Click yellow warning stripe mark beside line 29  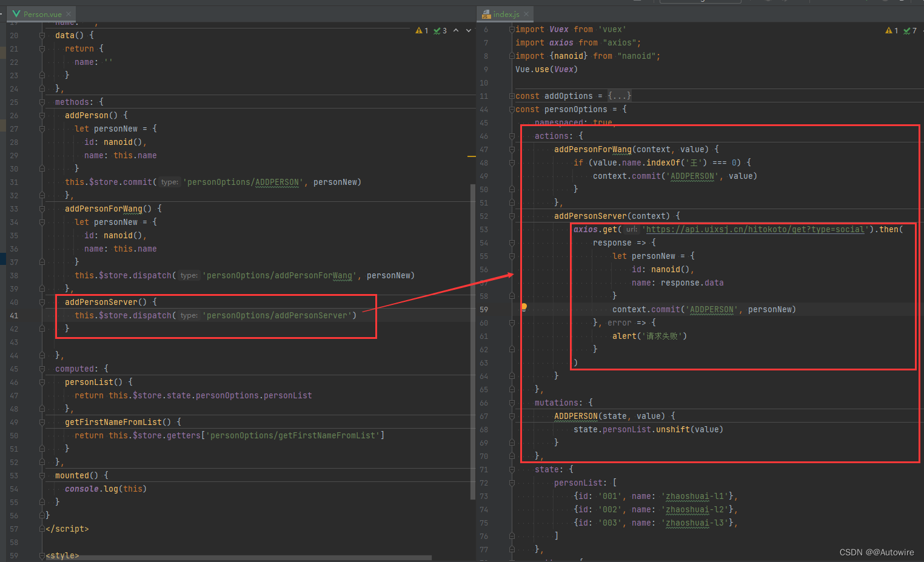click(472, 156)
